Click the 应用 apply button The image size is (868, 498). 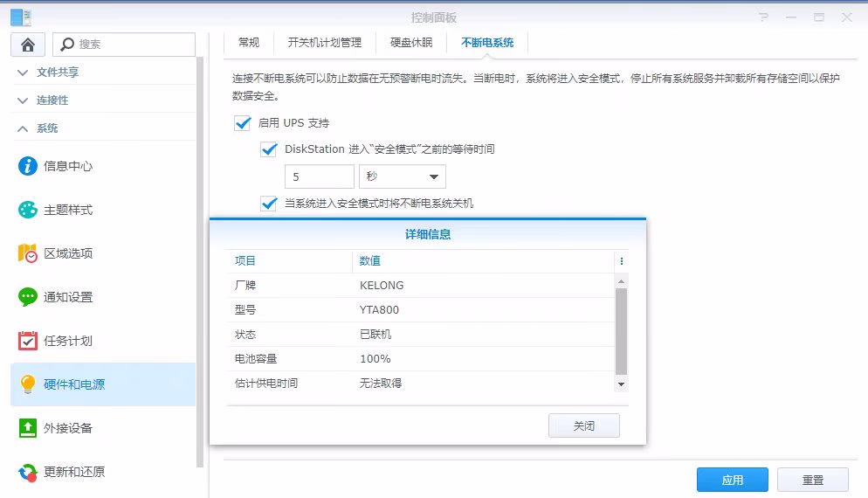coord(732,480)
